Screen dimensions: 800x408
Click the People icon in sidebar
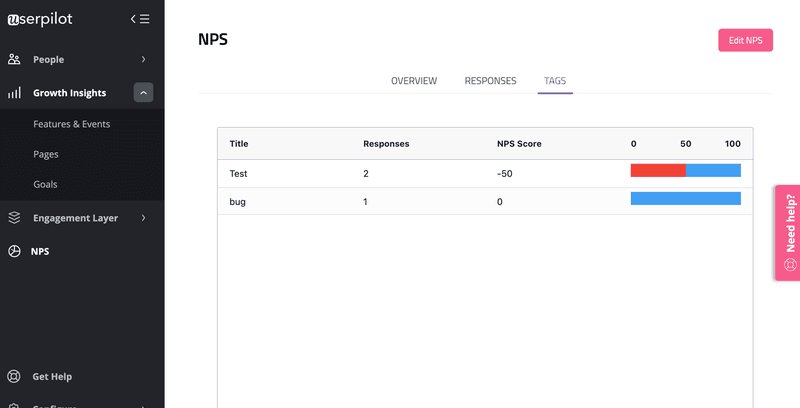click(14, 59)
